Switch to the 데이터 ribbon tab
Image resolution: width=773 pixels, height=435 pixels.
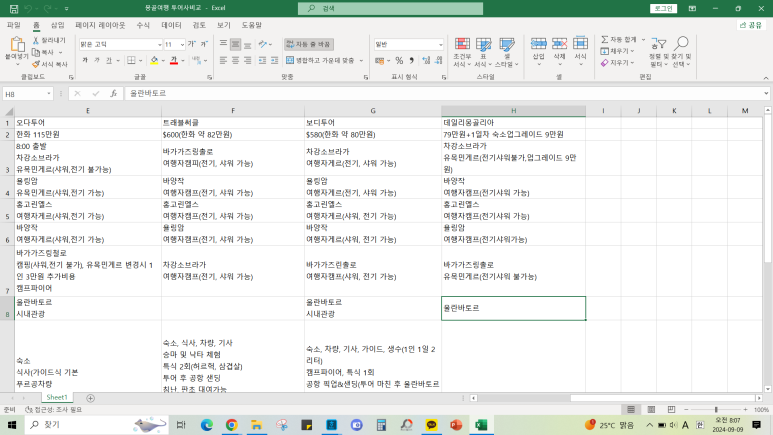pyautogui.click(x=171, y=25)
